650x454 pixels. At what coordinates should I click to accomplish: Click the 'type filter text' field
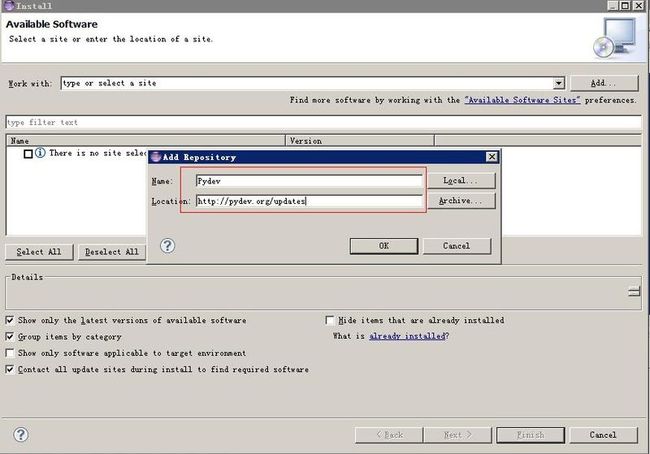click(x=323, y=122)
